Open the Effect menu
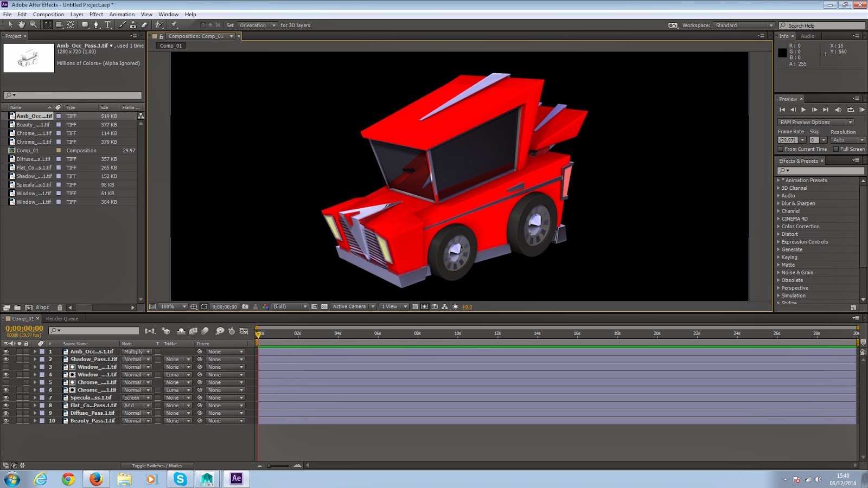868x488 pixels. 96,15
